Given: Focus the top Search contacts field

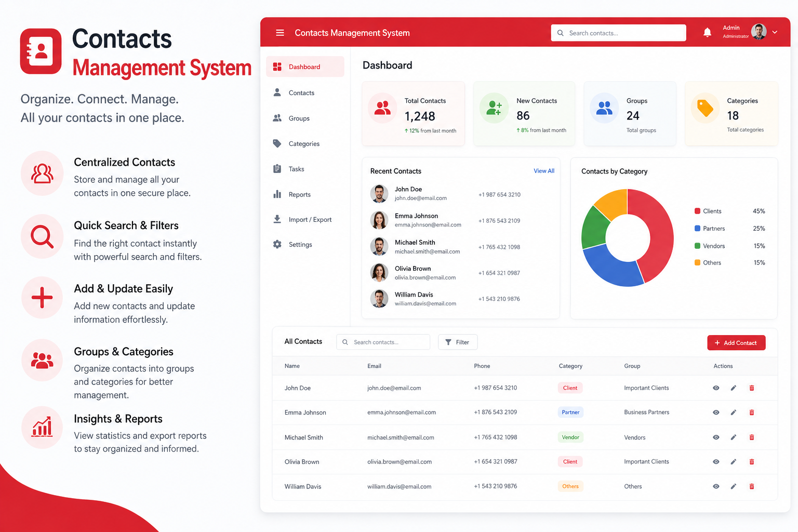Looking at the screenshot, I should 618,33.
